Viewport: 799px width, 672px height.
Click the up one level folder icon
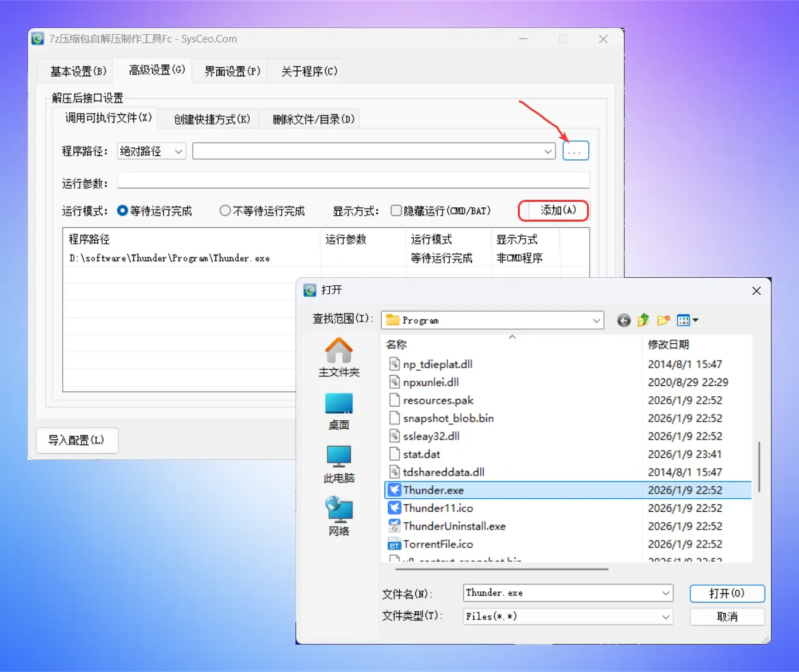point(643,320)
